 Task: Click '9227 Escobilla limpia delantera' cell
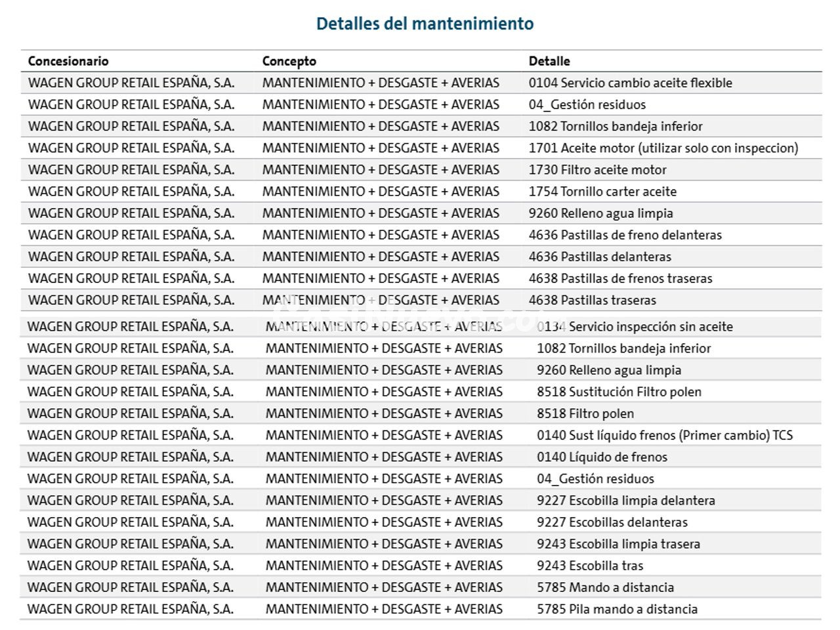point(625,500)
